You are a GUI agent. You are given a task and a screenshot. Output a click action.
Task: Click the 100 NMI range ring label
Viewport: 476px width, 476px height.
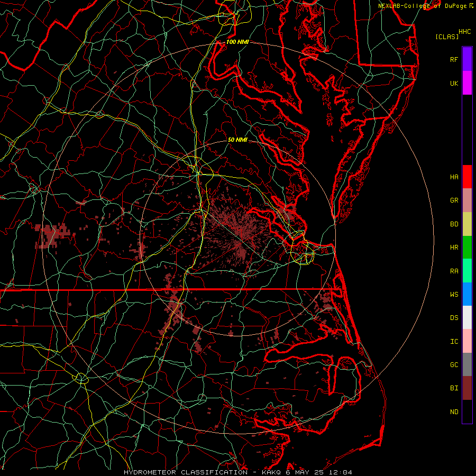pyautogui.click(x=237, y=42)
